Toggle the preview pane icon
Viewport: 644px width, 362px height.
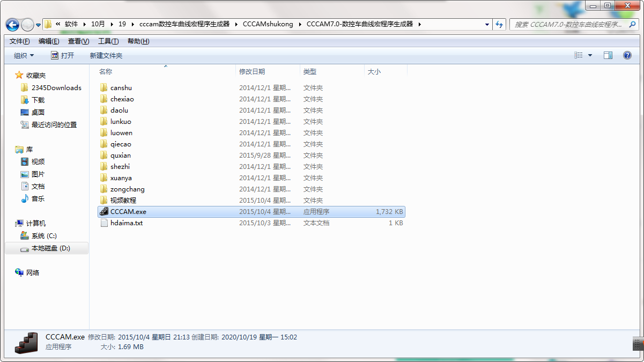point(608,55)
